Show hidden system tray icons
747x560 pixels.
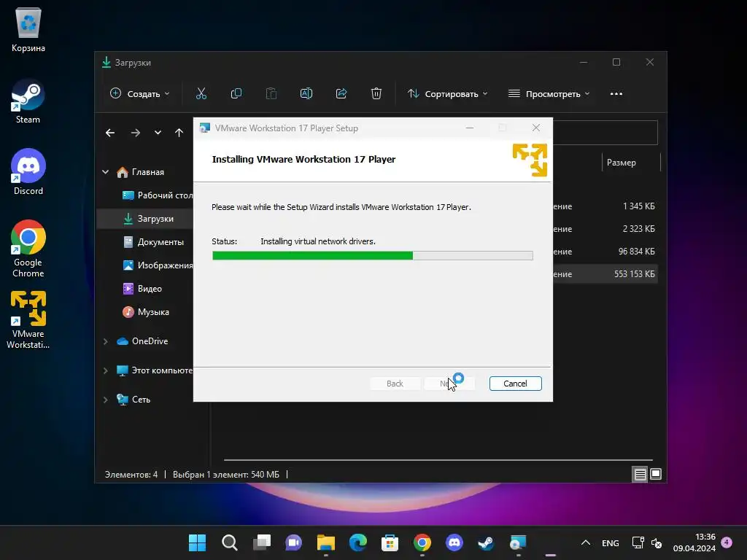(586, 542)
